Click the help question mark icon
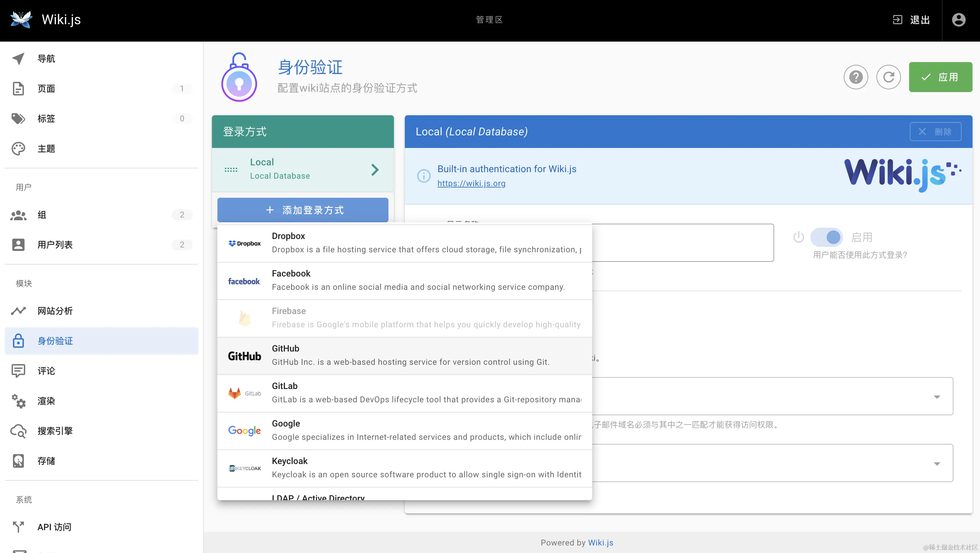The height and width of the screenshot is (553, 980). [856, 77]
